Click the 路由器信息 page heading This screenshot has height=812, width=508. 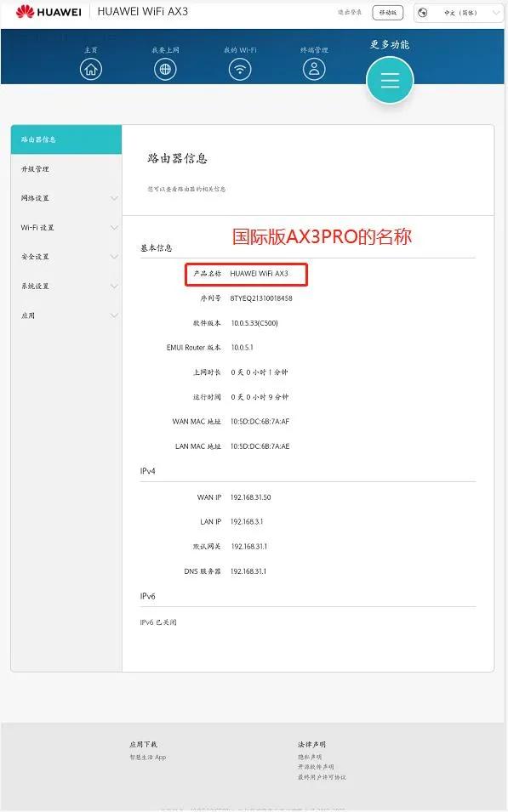(x=177, y=158)
